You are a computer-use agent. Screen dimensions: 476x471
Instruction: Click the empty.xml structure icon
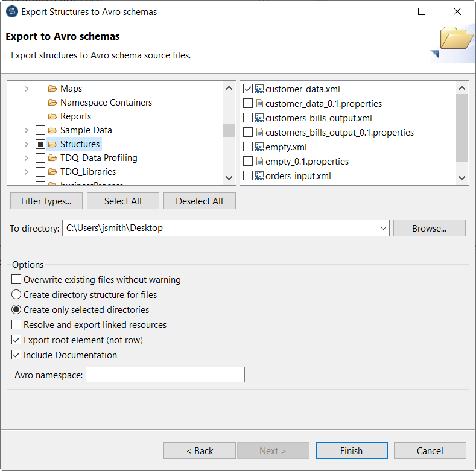[259, 147]
